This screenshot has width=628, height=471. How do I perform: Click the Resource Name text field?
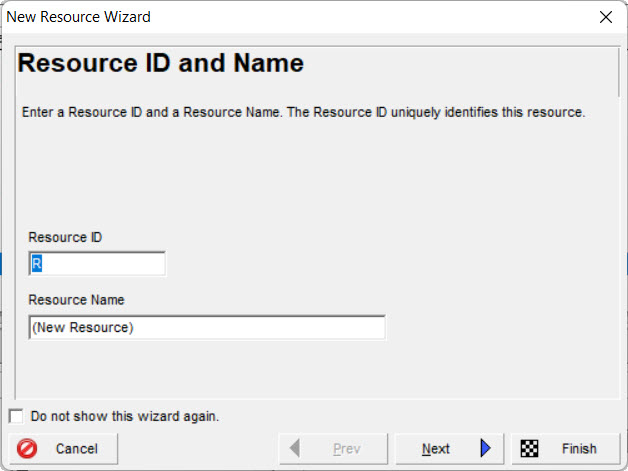[x=207, y=327]
